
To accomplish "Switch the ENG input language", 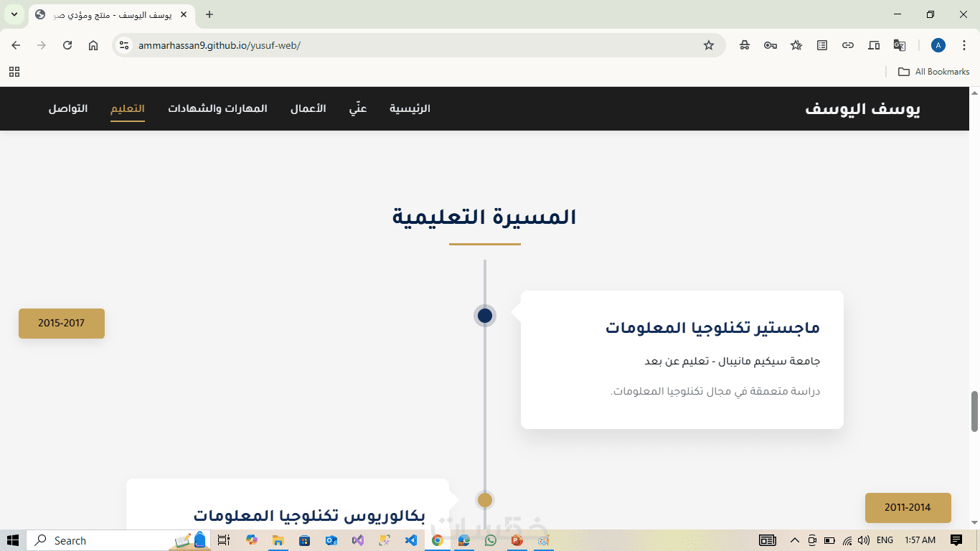I will [885, 540].
